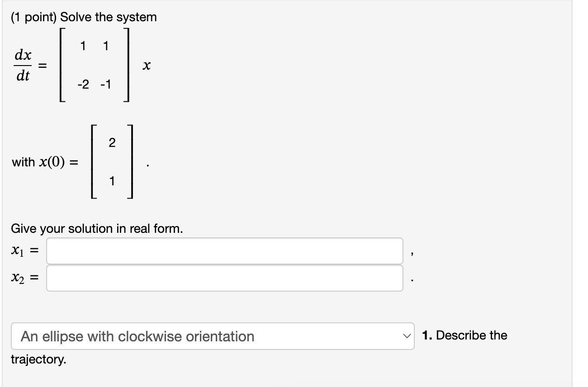Click the x2 answer input field
This screenshot has width=588, height=387.
coord(224,278)
